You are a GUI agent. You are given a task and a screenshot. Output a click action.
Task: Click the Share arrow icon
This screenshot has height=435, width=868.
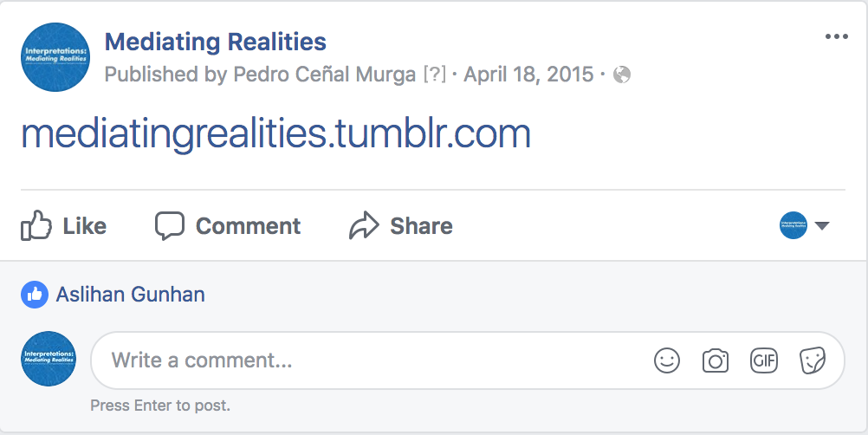pyautogui.click(x=364, y=226)
